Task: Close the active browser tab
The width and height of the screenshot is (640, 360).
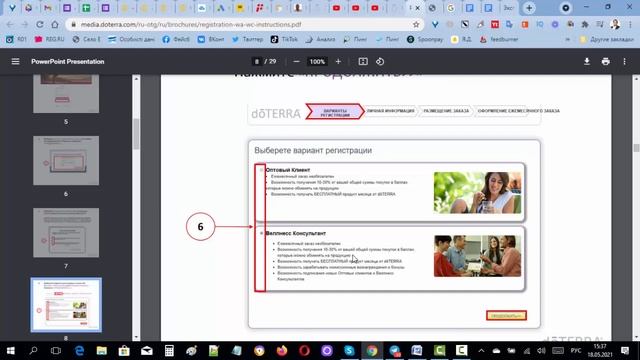Action: (x=418, y=8)
